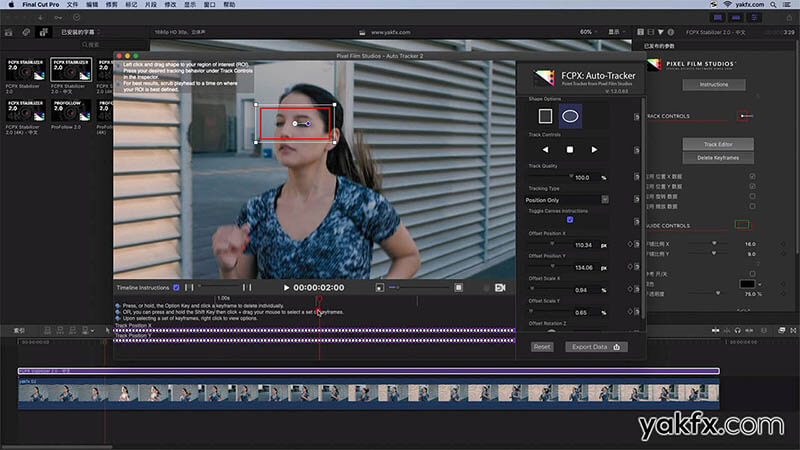
Task: Select the rectangle tracker shape
Action: point(545,116)
